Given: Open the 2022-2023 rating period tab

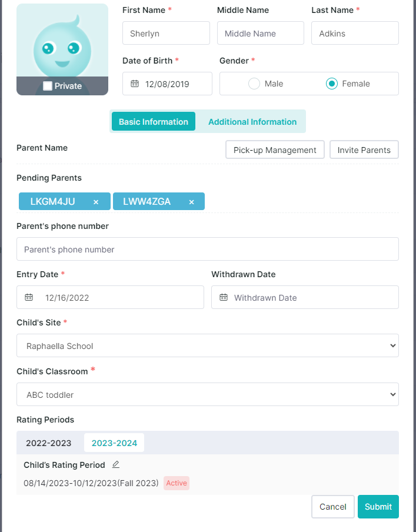Looking at the screenshot, I should tap(48, 443).
